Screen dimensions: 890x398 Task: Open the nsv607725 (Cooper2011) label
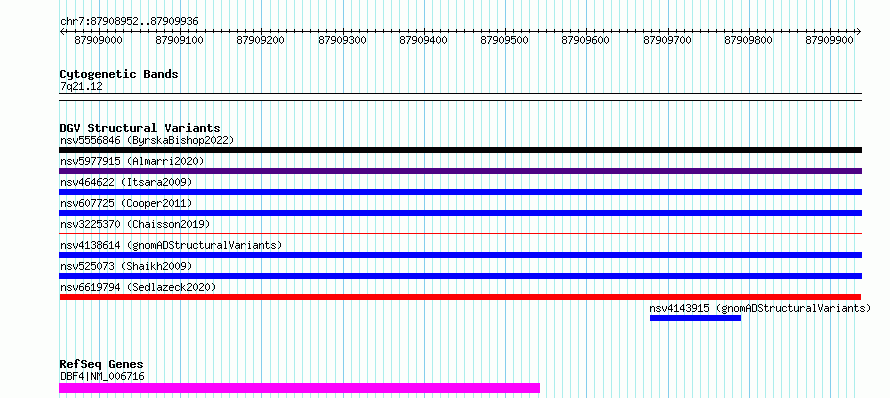126,203
